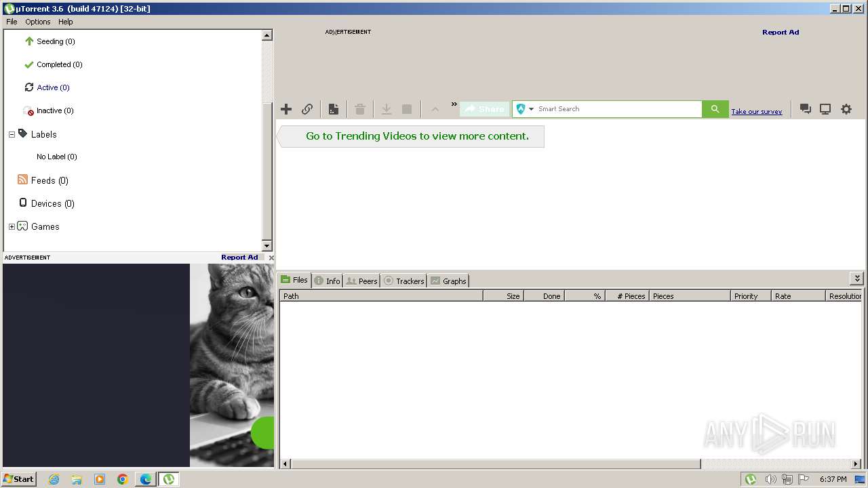Switch to the Graphs tab

[x=448, y=281]
